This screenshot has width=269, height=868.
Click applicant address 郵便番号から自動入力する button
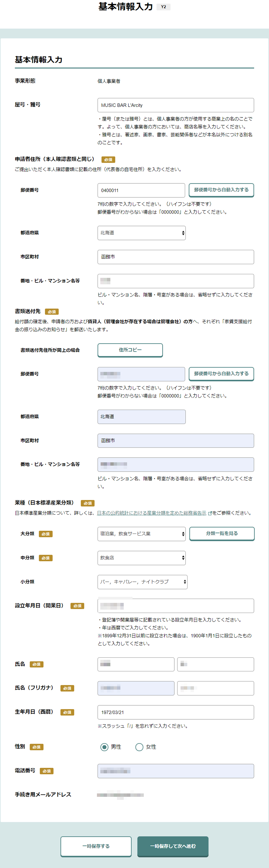[x=221, y=190]
